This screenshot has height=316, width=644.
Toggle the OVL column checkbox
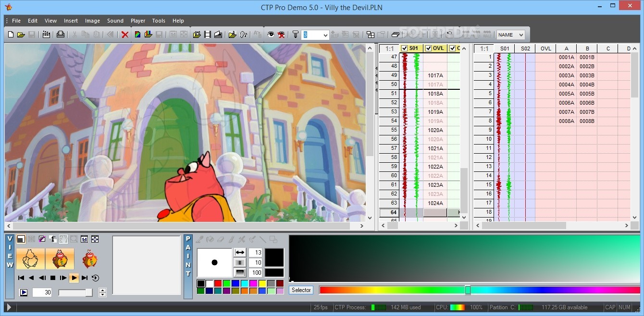click(x=429, y=48)
